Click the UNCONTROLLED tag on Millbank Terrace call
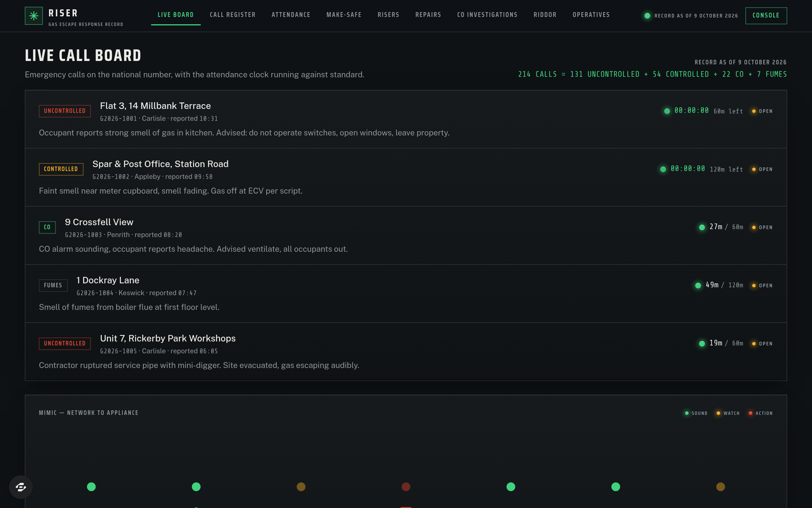The image size is (812, 508). pyautogui.click(x=65, y=111)
